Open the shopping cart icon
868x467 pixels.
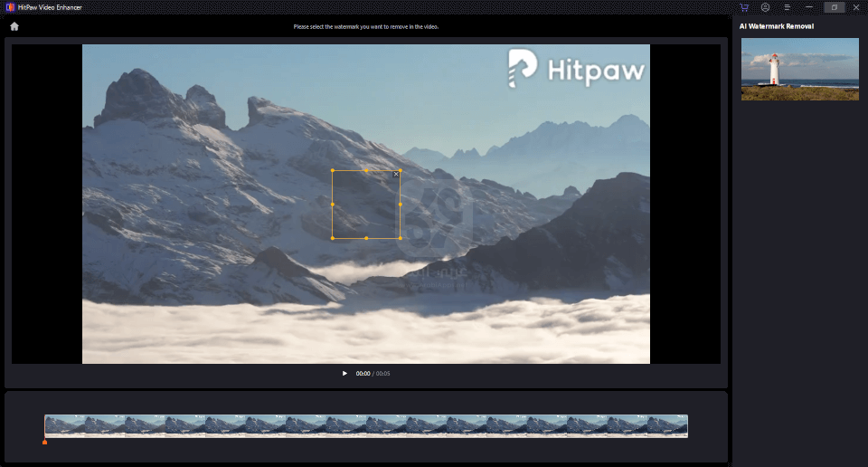click(744, 7)
